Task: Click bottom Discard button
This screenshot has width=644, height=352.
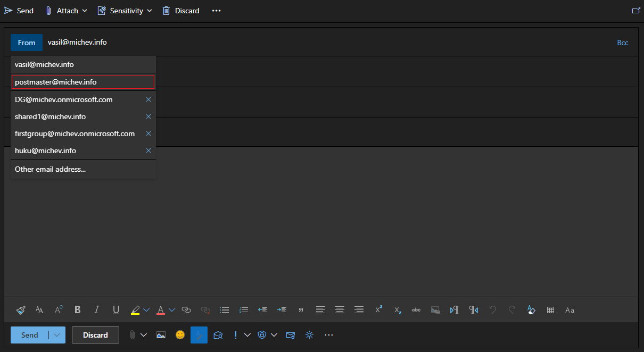Action: coord(95,335)
